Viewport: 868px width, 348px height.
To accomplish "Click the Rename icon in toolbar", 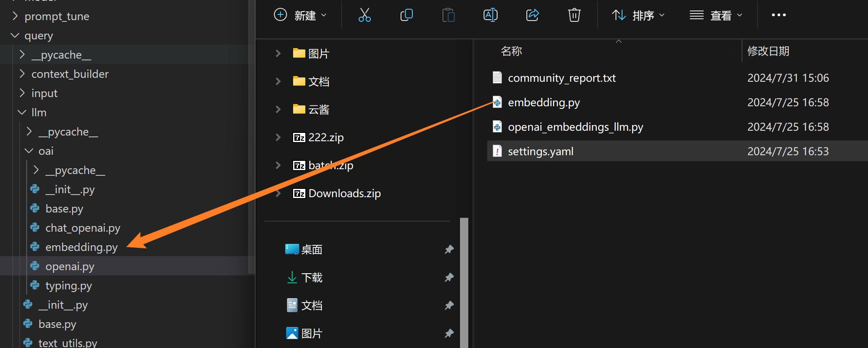I will click(x=490, y=15).
